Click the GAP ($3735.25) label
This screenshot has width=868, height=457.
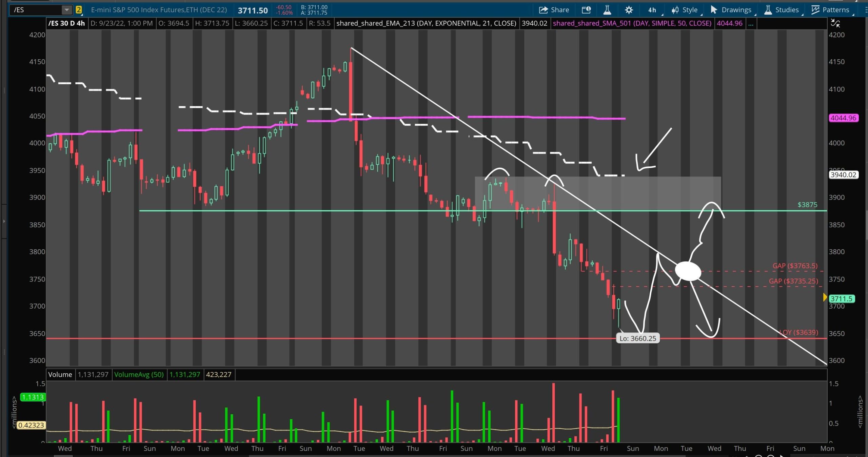793,281
